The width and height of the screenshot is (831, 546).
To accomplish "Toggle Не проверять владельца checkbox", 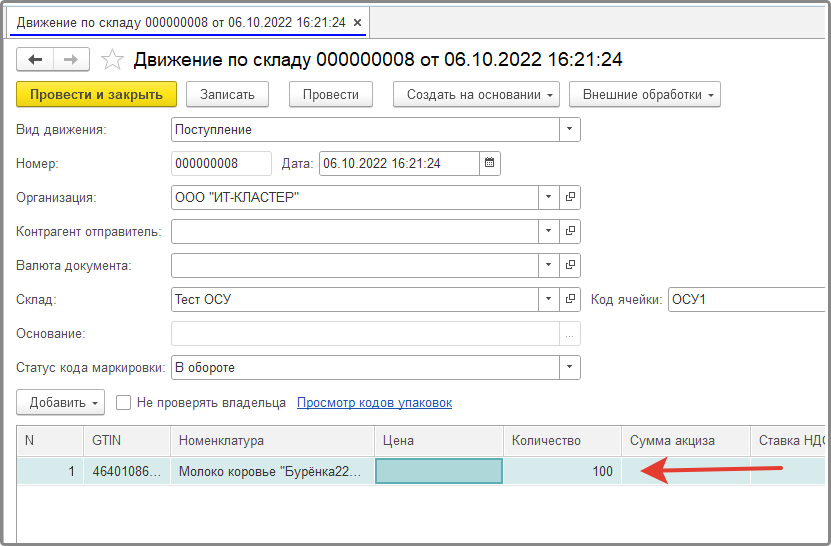I will click(x=123, y=402).
